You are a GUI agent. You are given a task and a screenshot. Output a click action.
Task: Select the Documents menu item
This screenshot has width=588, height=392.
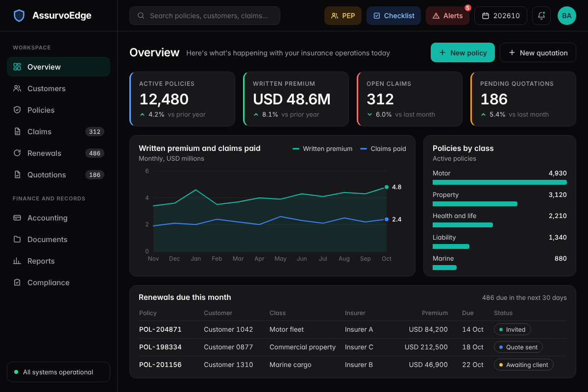(58, 239)
